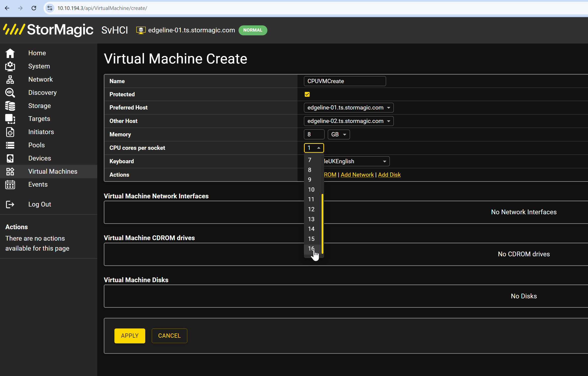
Task: Click the Discovery magnifier eye icon
Action: coord(10,93)
